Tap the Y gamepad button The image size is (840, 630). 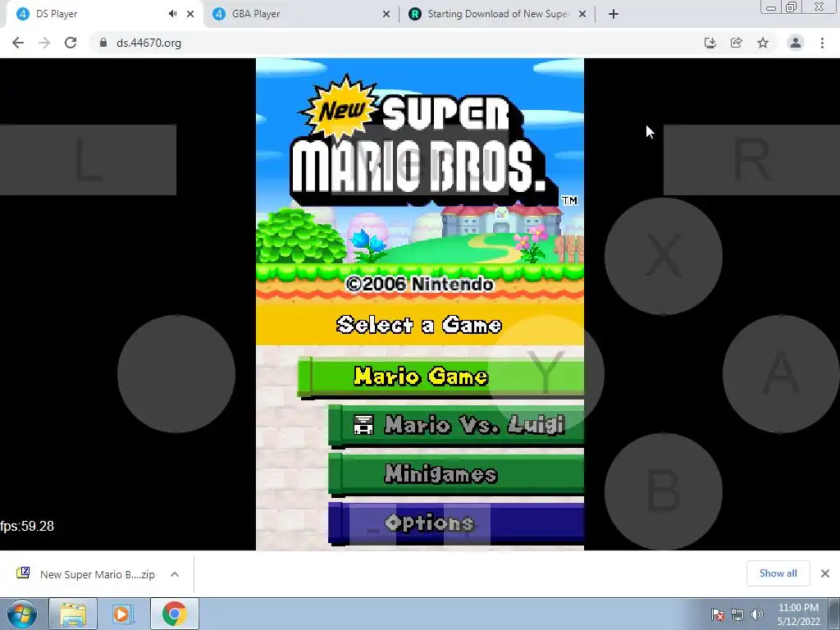tap(546, 374)
